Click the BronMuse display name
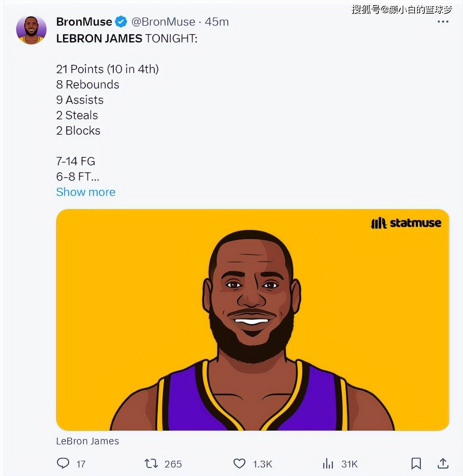Screen dimensions: 463x476 point(84,22)
